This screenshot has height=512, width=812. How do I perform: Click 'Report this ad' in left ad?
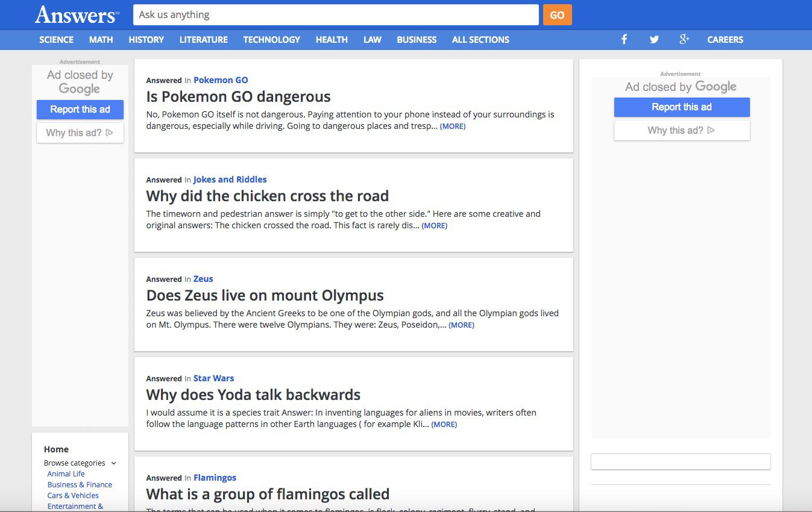80,110
